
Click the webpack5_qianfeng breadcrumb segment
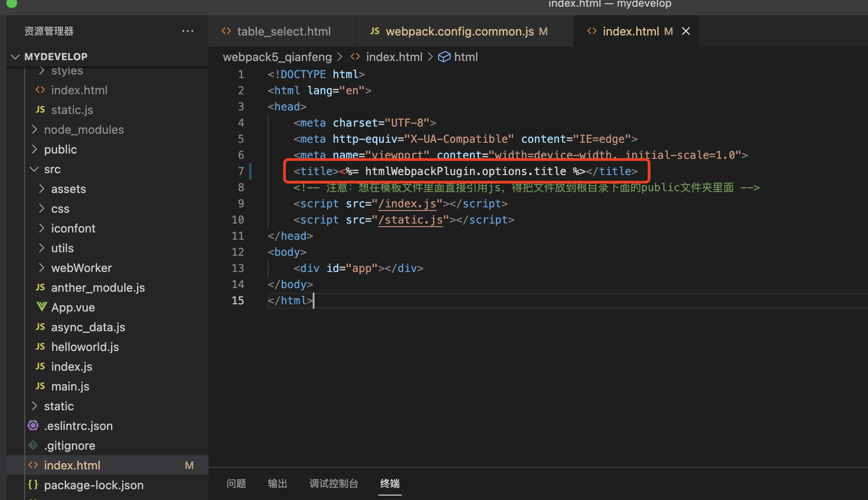277,57
